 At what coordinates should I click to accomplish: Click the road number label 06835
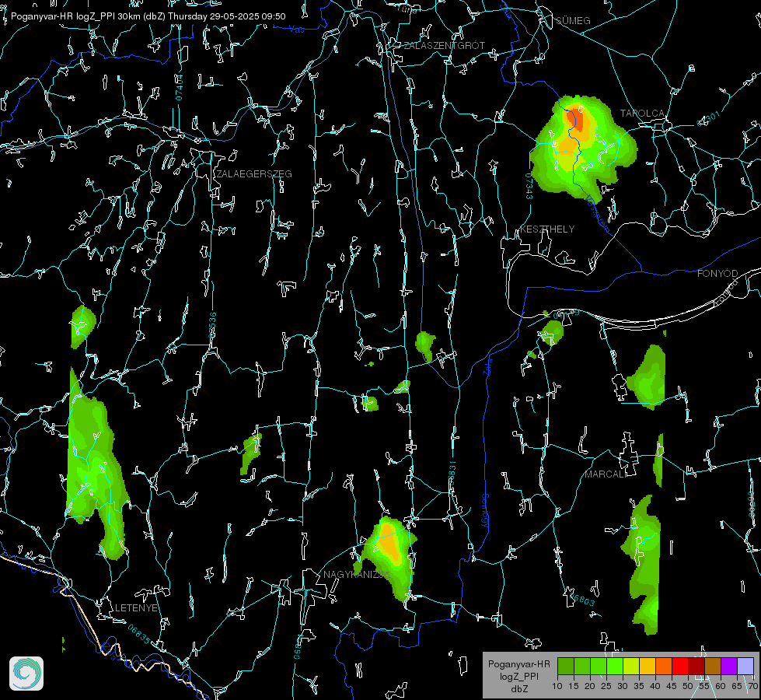(139, 634)
